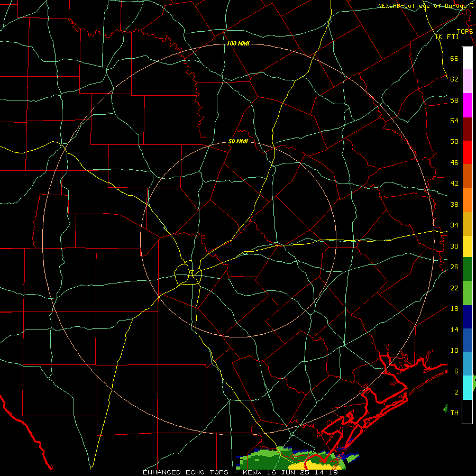Click the 16 JUN 25 date stamp

[288, 472]
